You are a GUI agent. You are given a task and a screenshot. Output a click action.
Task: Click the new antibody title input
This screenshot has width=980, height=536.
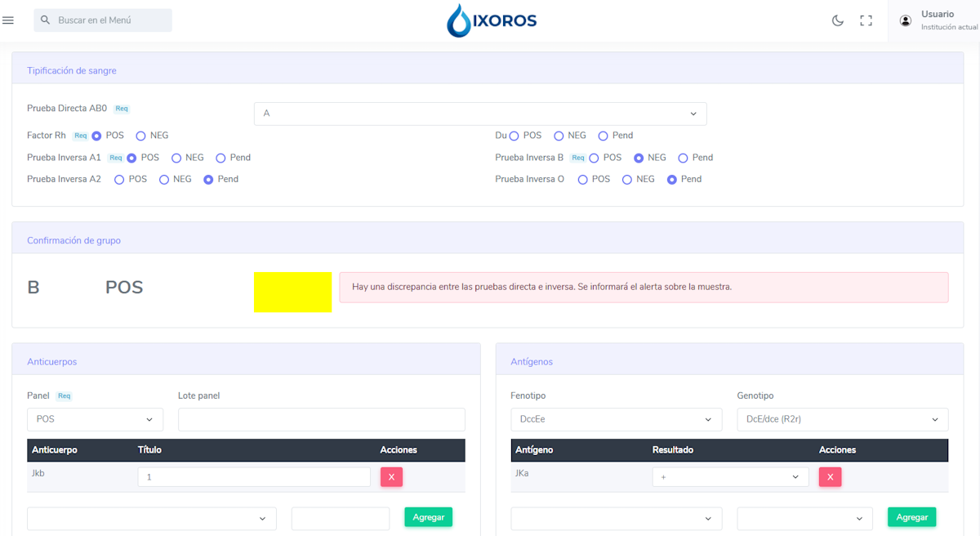pyautogui.click(x=341, y=519)
